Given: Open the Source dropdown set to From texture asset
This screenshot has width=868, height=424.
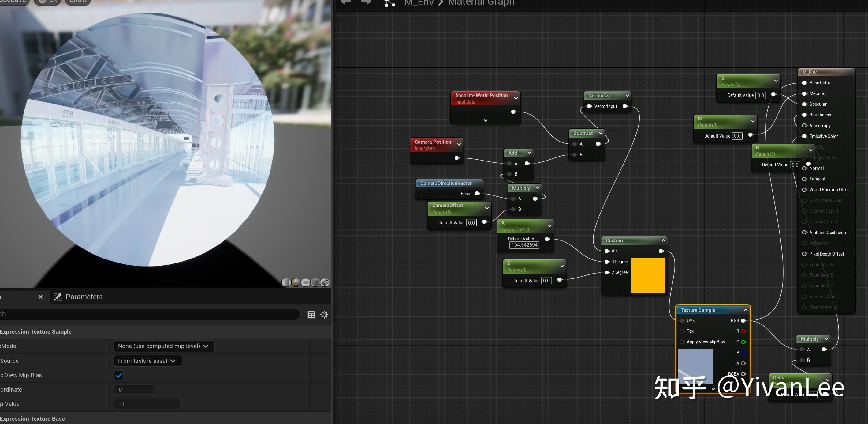Looking at the screenshot, I should [147, 361].
